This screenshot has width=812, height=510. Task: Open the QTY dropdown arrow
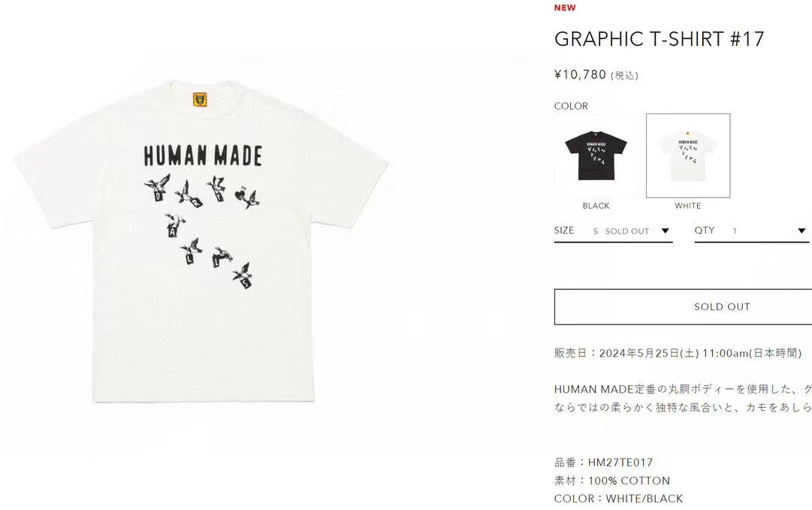[801, 231]
